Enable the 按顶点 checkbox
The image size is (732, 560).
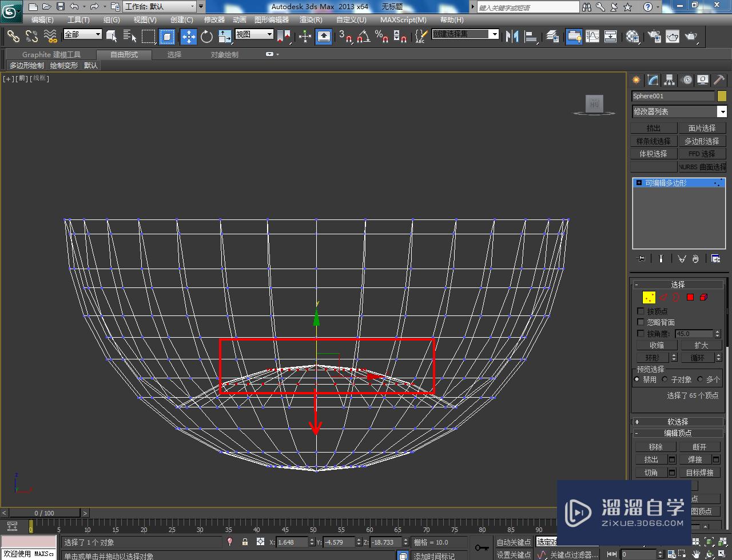tap(640, 311)
